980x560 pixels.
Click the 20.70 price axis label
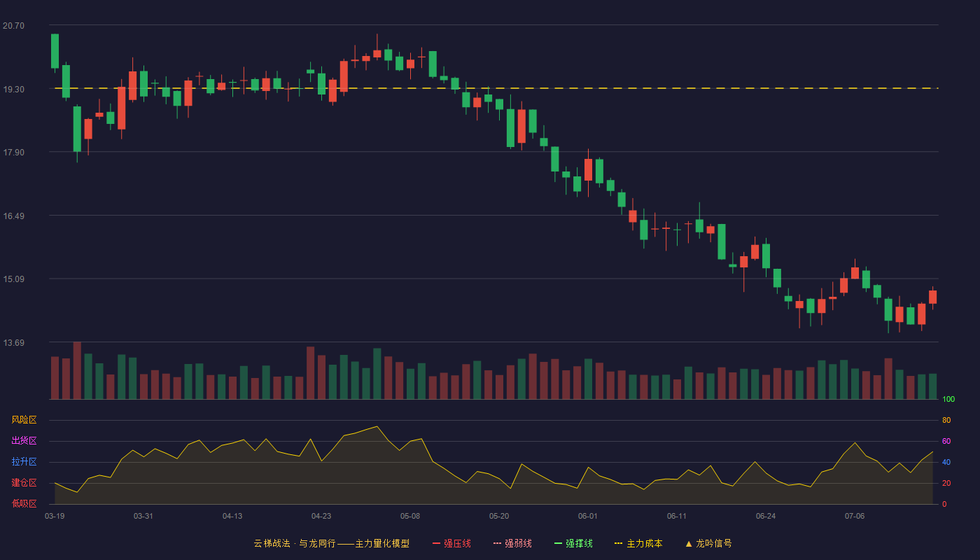point(13,26)
